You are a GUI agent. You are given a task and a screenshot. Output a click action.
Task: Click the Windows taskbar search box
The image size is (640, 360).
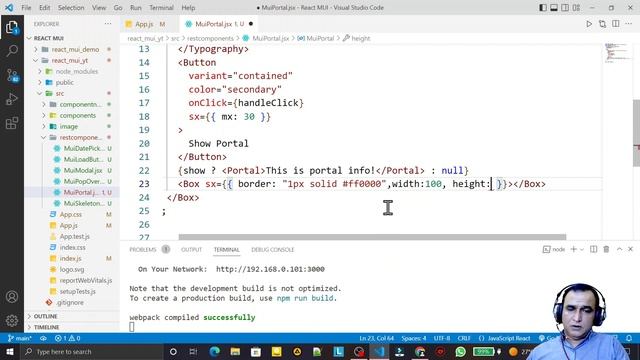92,352
